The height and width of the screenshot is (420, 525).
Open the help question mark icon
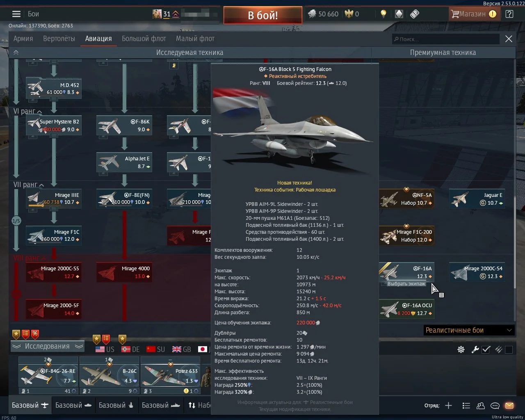click(x=509, y=14)
